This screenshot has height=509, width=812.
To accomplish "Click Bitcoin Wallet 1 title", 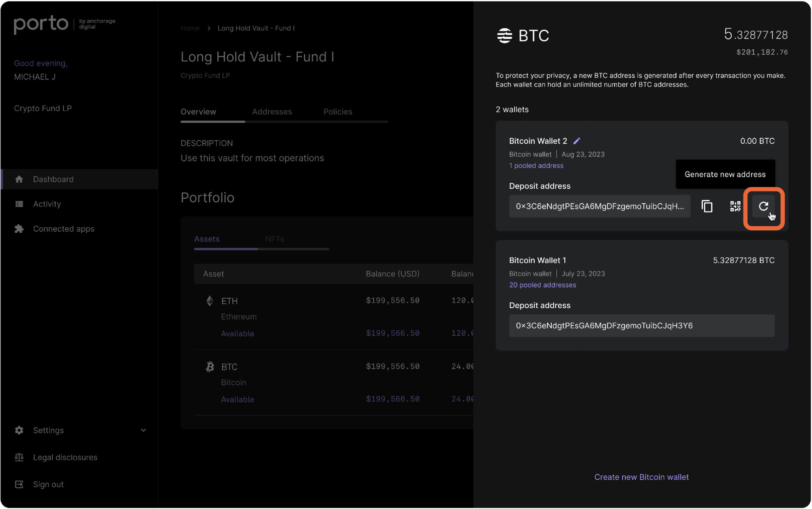I will pos(538,260).
